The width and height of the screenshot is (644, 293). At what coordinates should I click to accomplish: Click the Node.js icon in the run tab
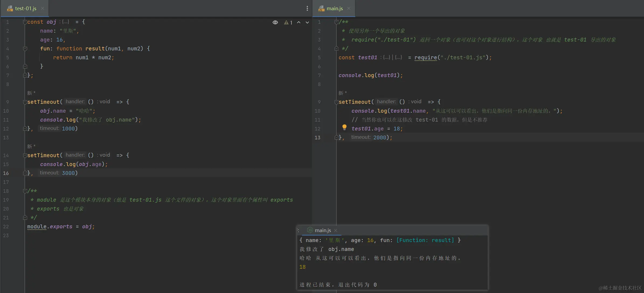tap(310, 230)
